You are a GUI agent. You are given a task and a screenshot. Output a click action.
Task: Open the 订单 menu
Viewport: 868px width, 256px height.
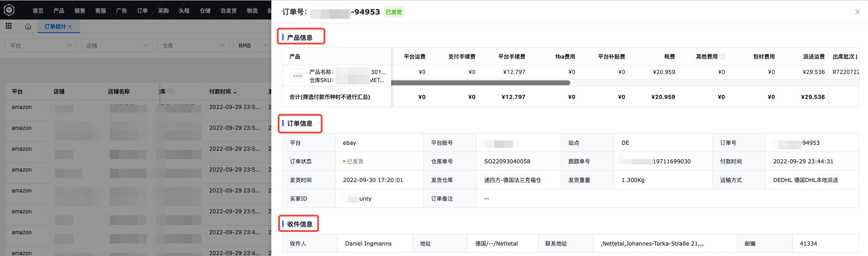142,10
